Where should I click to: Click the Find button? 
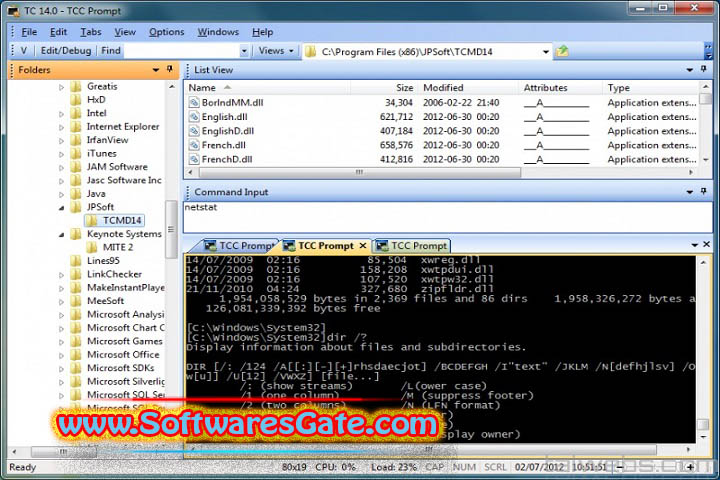point(111,51)
